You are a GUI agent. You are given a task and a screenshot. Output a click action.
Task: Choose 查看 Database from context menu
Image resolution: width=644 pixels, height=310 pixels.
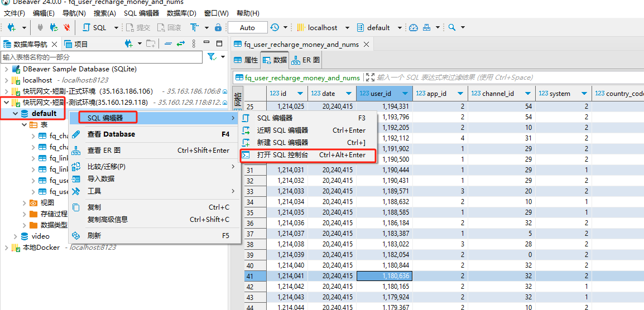point(154,134)
